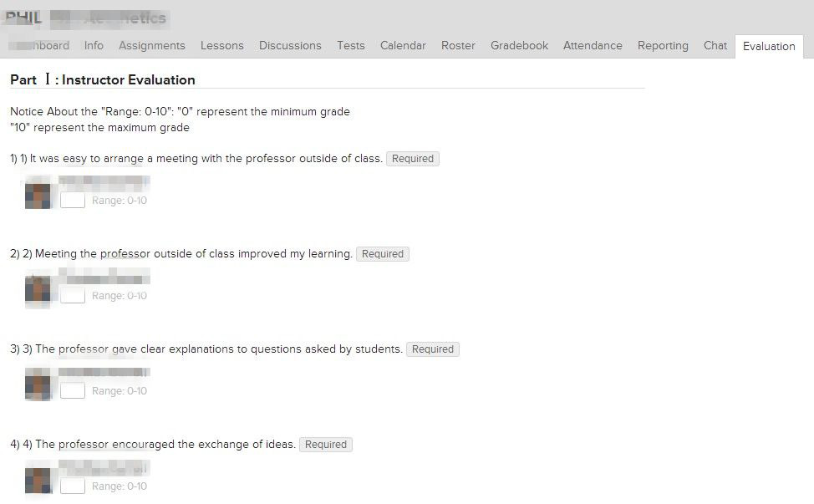View the Roster tab
Screen dimensions: 814x504
[458, 46]
